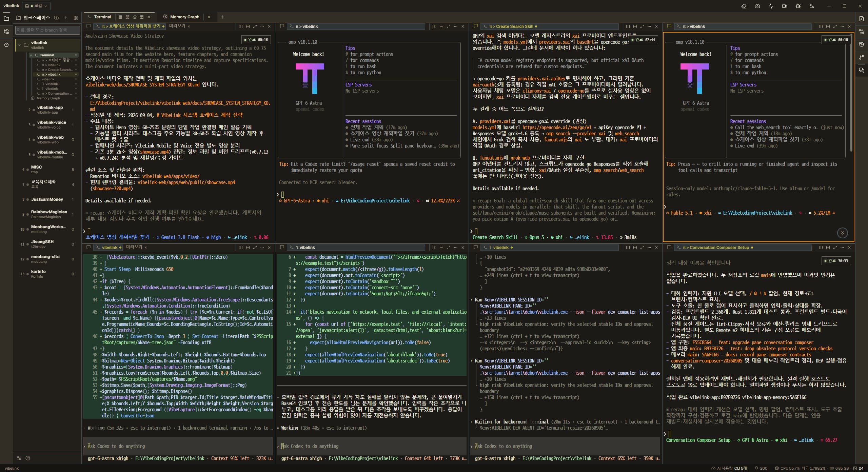Focus the Ask Codex input in bottom-left pane
This screenshot has width=868, height=472.
pyautogui.click(x=178, y=446)
